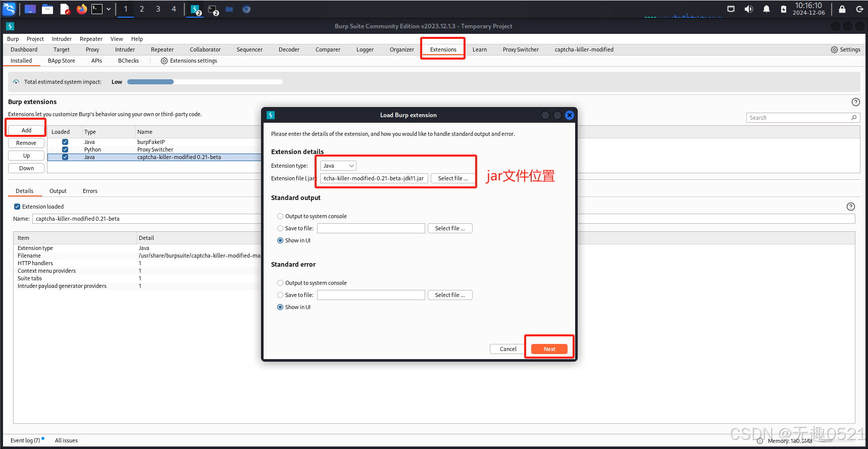Launch the terminal emulator from the panel
The width and height of the screenshot is (868, 449).
[97, 9]
